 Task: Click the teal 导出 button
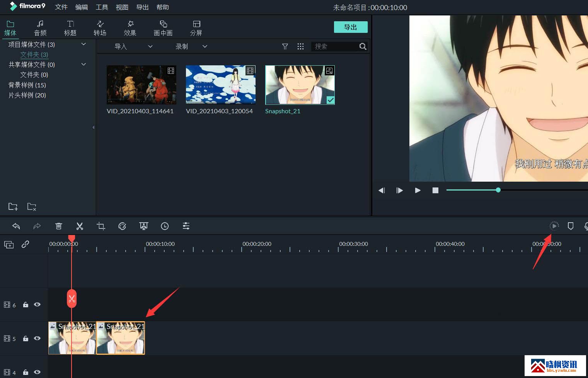coord(351,27)
